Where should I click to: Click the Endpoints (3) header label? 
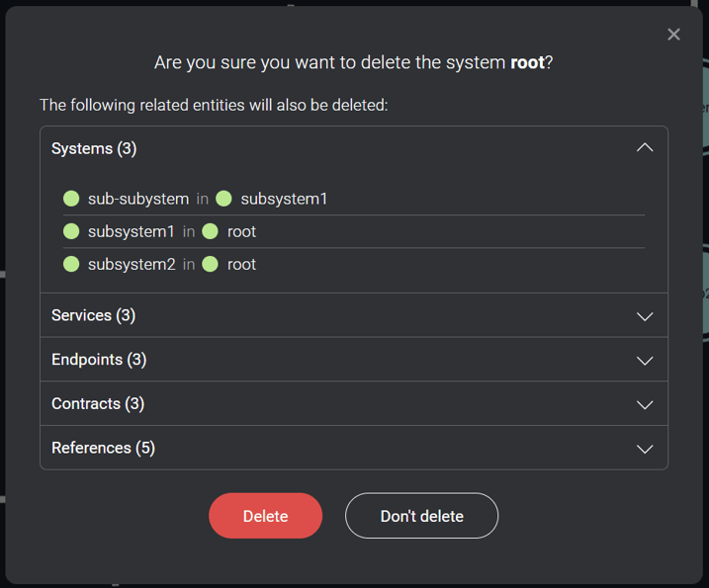click(99, 360)
